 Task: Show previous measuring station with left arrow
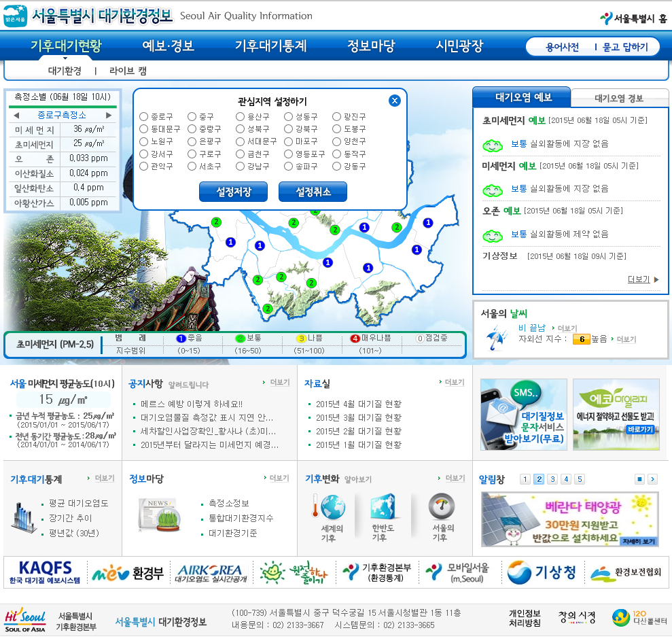(17, 115)
